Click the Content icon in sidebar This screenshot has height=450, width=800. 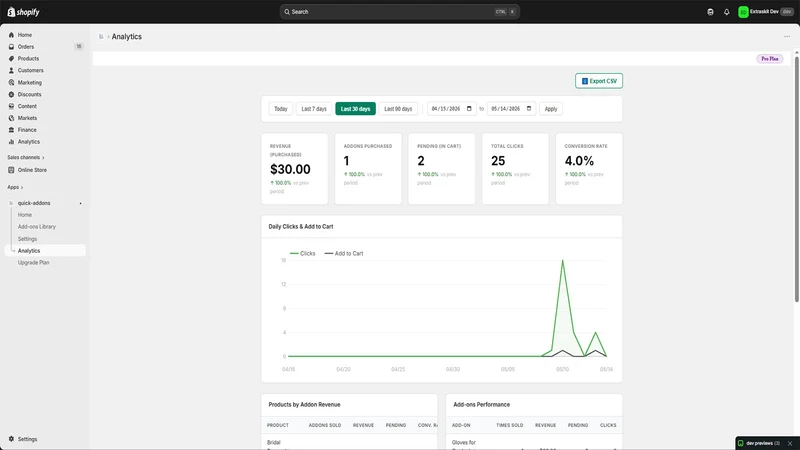tap(11, 106)
